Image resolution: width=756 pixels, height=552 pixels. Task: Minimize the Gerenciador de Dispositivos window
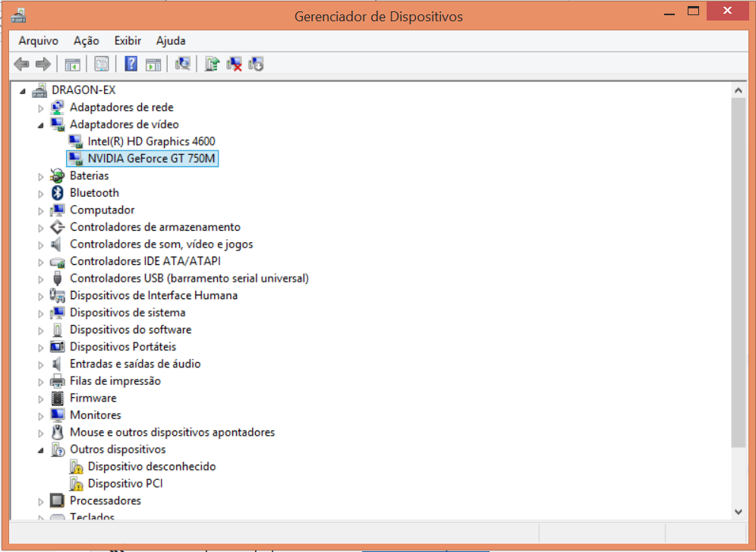[669, 13]
